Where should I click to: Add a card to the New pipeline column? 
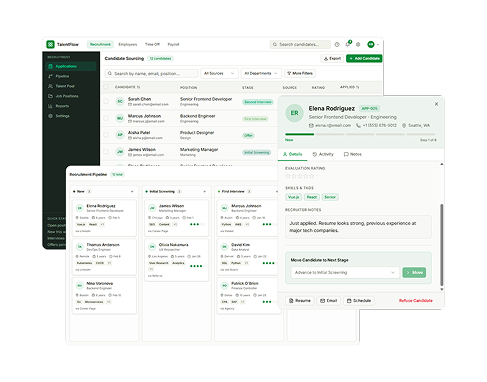click(132, 192)
